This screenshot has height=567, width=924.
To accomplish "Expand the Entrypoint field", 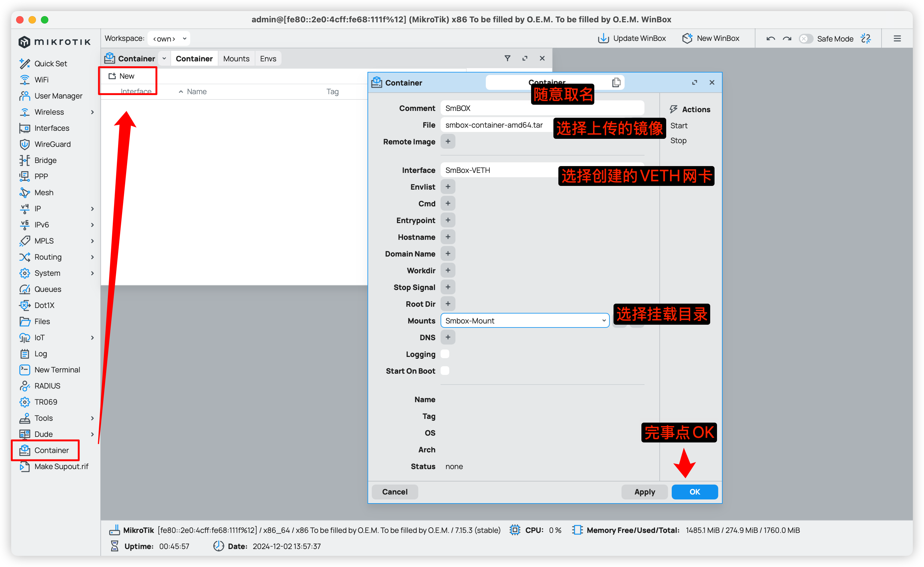I will [x=448, y=220].
